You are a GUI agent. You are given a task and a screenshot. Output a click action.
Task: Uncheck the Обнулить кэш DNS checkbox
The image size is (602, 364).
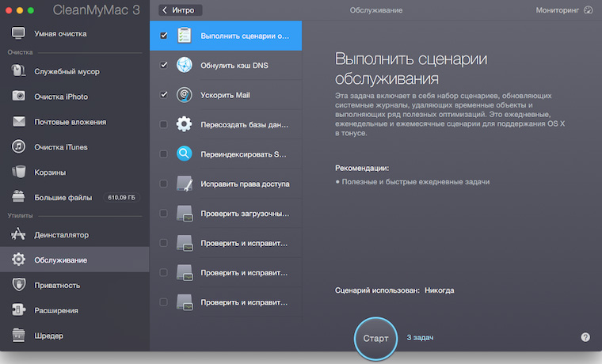point(163,65)
